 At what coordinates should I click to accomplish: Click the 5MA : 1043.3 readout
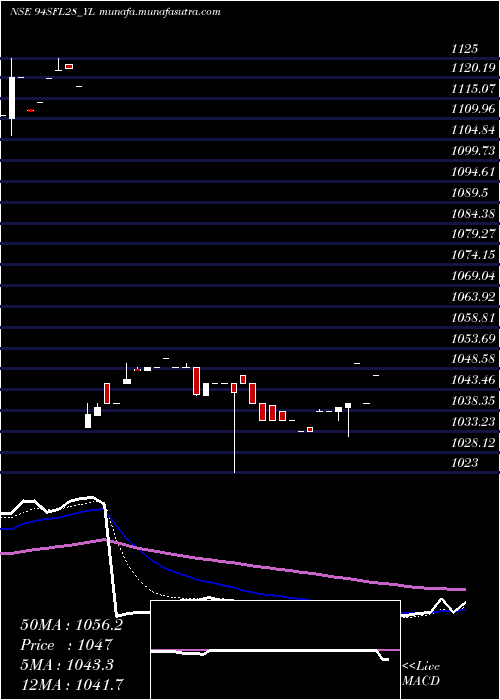(x=67, y=665)
